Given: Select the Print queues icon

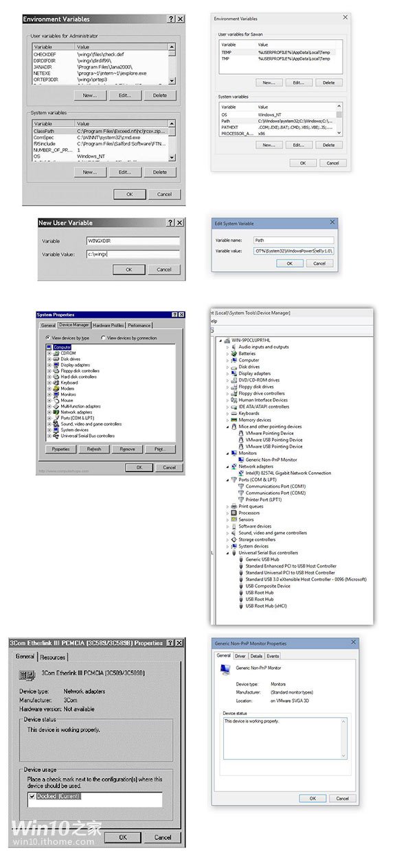Looking at the screenshot, I should pos(234,506).
